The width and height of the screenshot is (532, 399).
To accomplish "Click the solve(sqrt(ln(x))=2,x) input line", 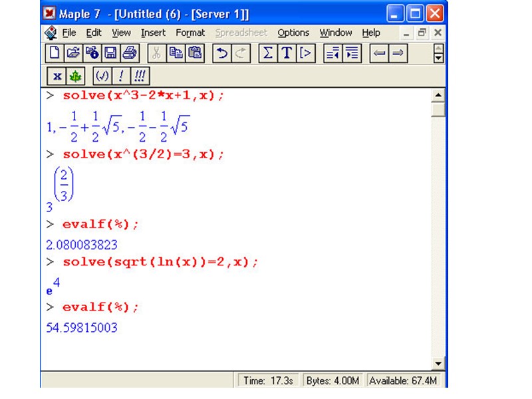I will click(x=160, y=262).
